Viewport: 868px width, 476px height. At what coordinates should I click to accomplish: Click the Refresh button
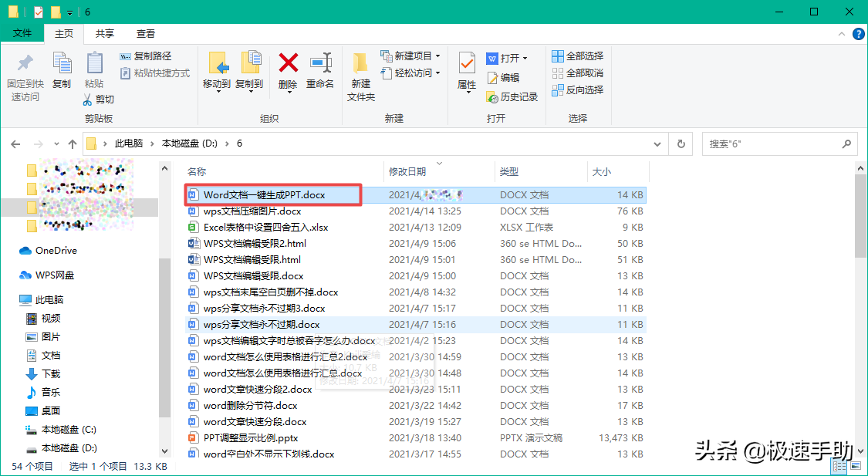[681, 144]
